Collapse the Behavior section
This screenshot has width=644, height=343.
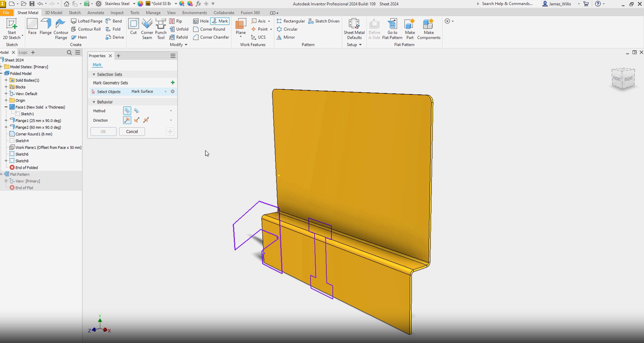coord(94,102)
